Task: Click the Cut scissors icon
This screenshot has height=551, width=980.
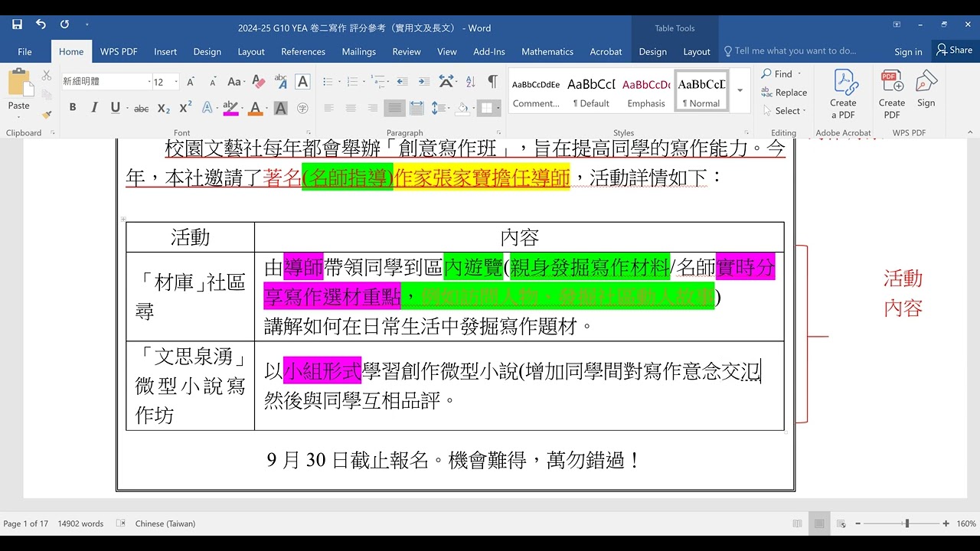Action: tap(47, 76)
